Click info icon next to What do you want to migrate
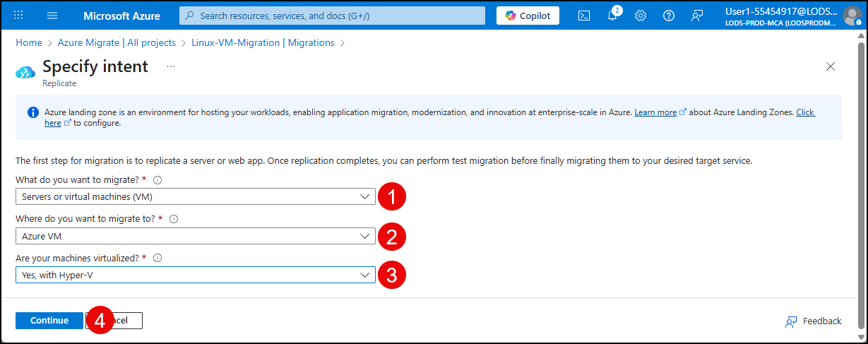The width and height of the screenshot is (868, 344). 157,179
